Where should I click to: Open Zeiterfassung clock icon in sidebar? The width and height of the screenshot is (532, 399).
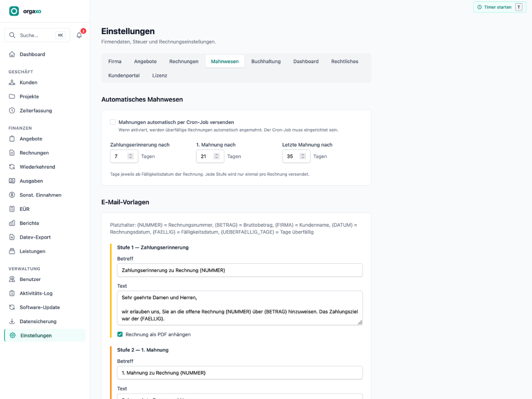coord(12,110)
